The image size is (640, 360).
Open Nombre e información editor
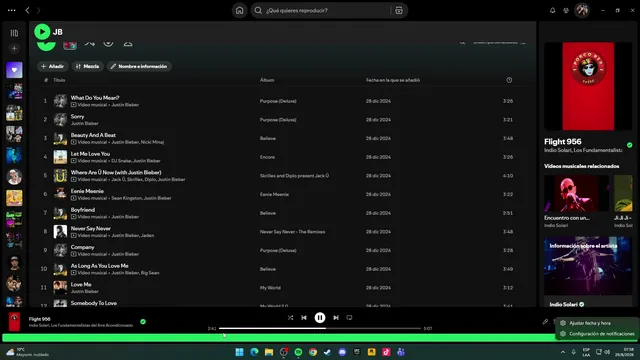[139, 66]
